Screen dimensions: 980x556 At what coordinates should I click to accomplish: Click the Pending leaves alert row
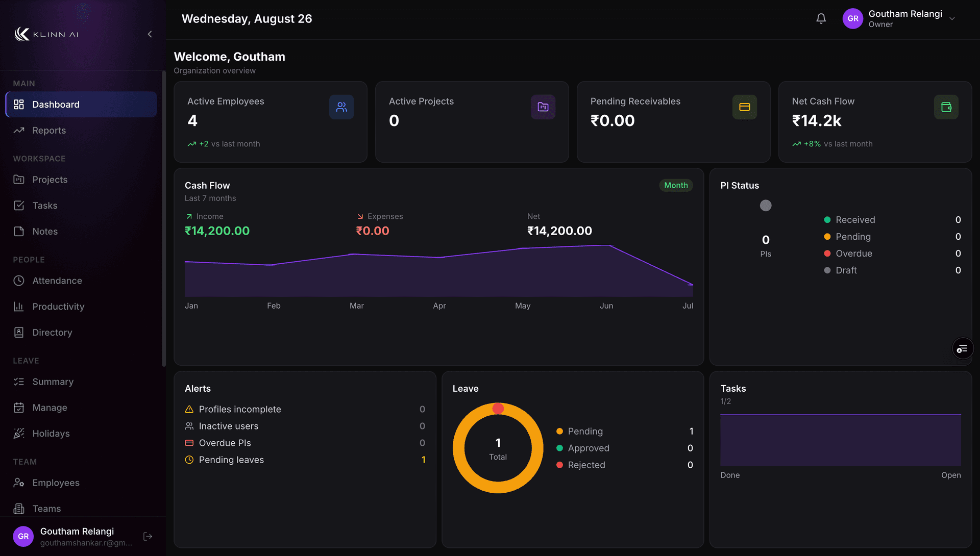[305, 460]
